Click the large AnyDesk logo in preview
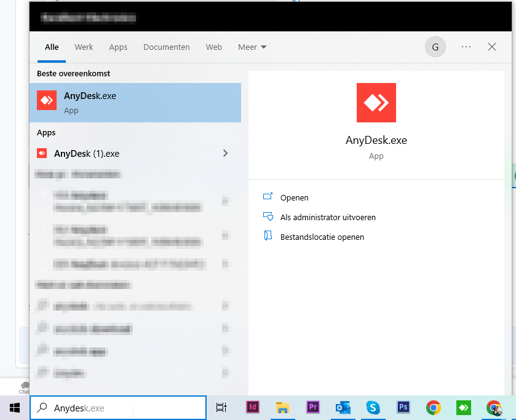This screenshot has width=516, height=420. click(376, 103)
